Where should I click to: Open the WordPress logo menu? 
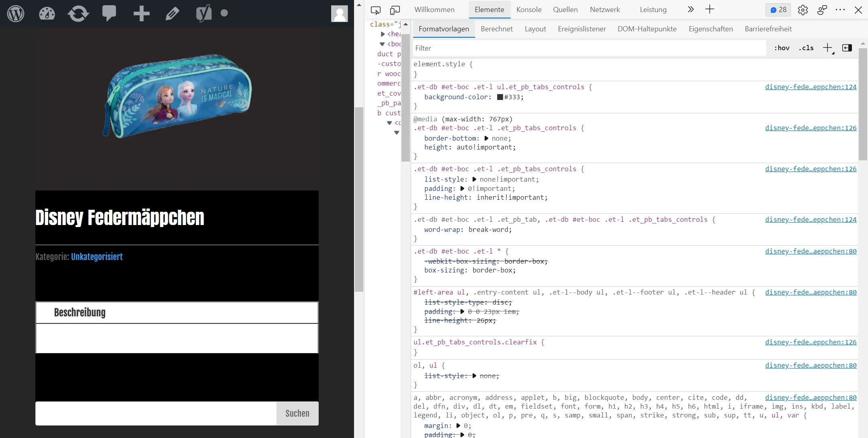tap(16, 14)
